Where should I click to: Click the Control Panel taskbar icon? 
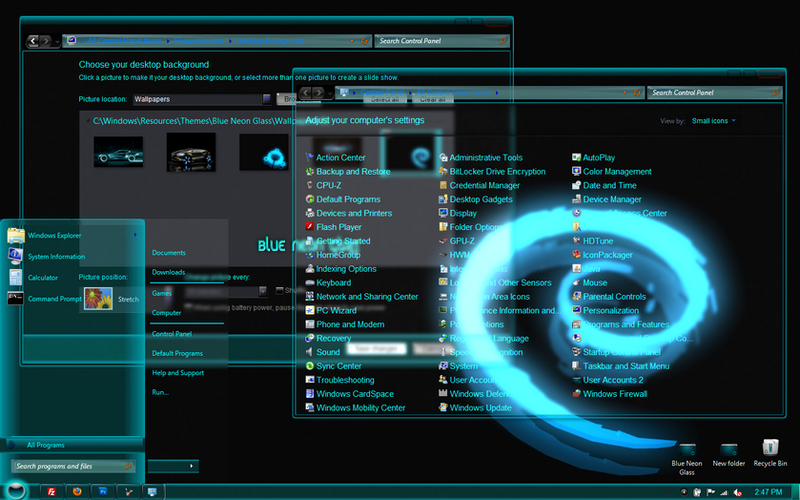point(152,492)
